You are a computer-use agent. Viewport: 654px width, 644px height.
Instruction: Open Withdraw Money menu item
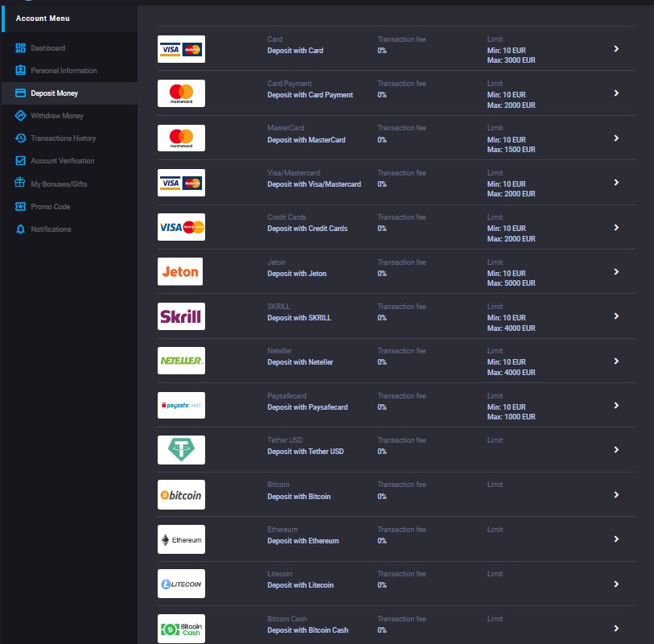(69, 116)
